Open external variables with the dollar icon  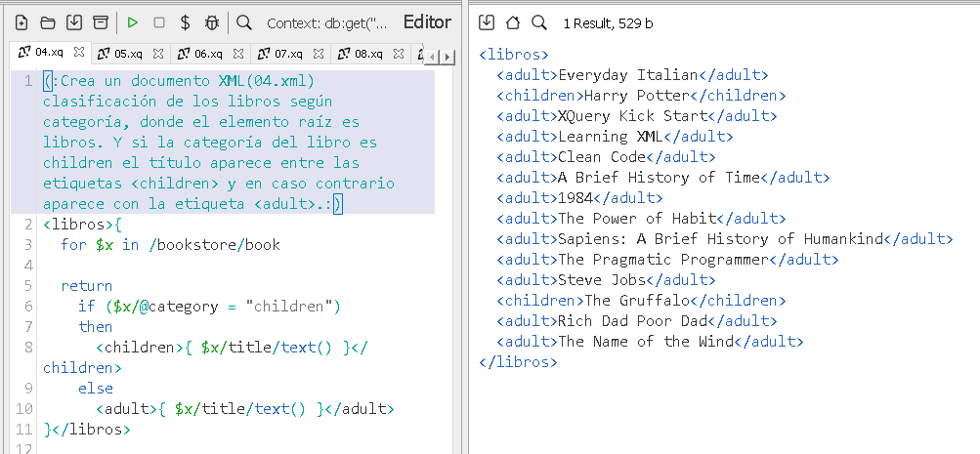click(185, 22)
